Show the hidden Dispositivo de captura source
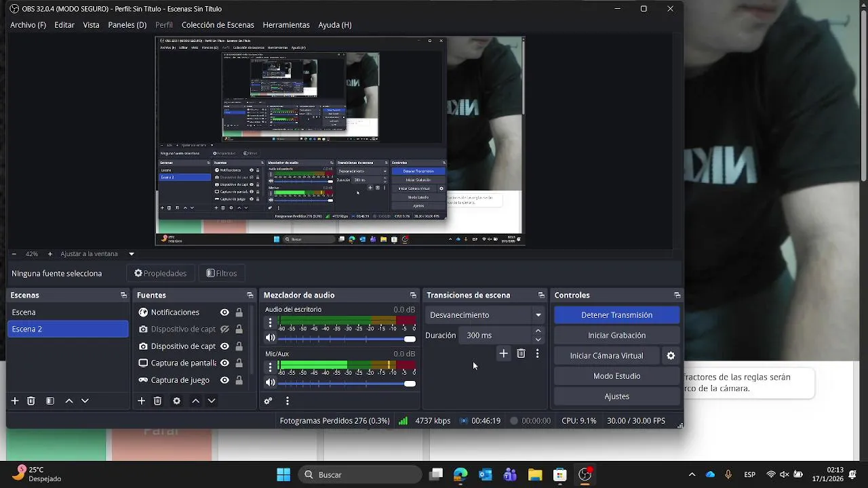 (224, 329)
